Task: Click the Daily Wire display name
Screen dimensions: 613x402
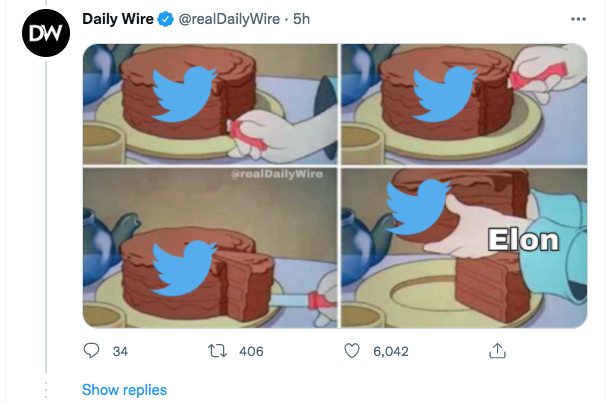Action: [x=118, y=21]
